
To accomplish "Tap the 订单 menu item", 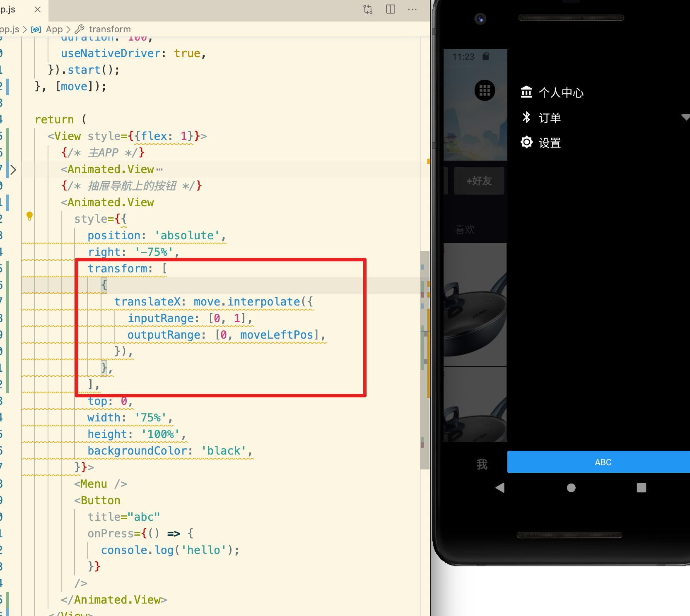I will pyautogui.click(x=550, y=118).
